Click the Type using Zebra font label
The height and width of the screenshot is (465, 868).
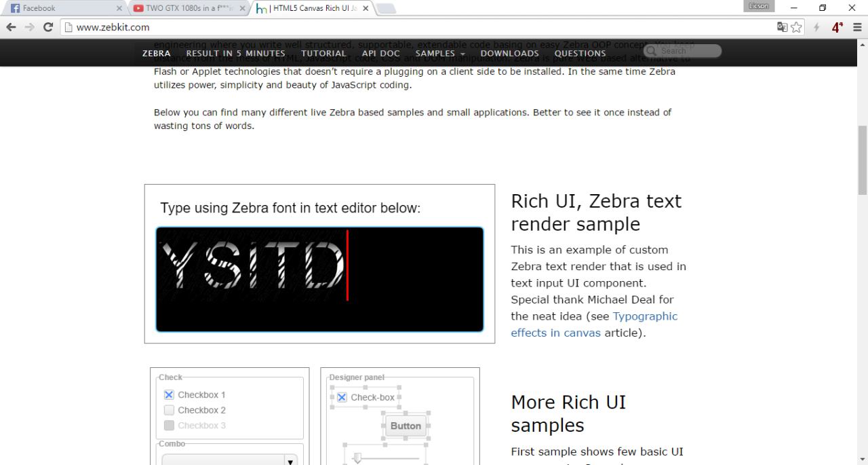point(290,208)
